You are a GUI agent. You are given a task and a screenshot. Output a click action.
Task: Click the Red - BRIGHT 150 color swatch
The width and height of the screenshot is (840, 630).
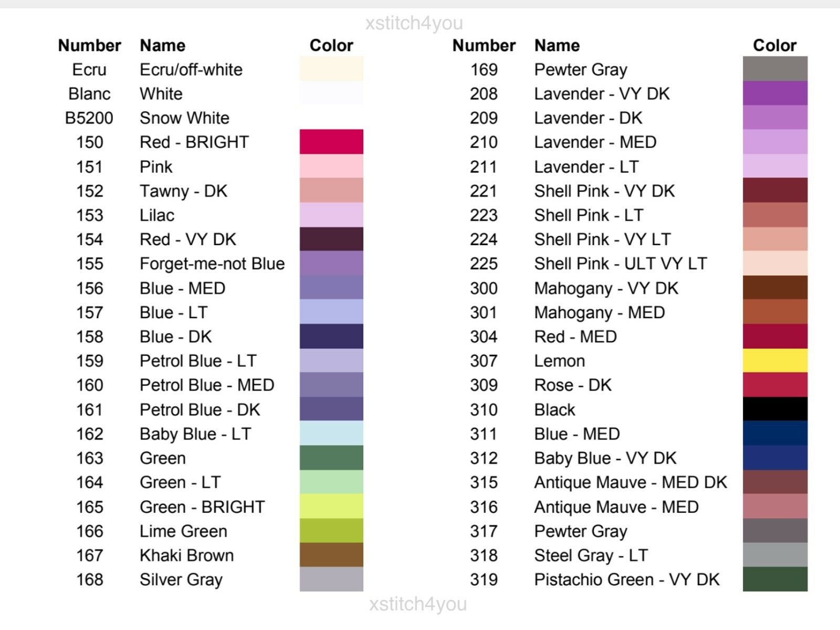tap(331, 142)
